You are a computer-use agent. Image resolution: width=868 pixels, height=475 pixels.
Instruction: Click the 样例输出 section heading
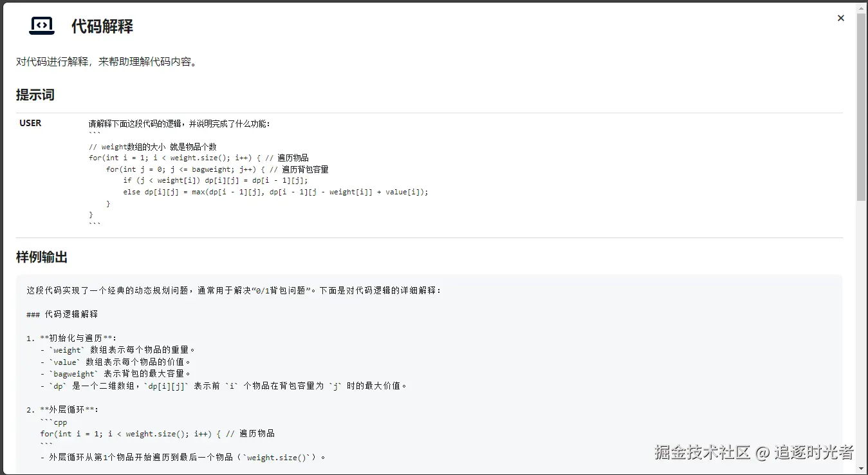[x=42, y=257]
